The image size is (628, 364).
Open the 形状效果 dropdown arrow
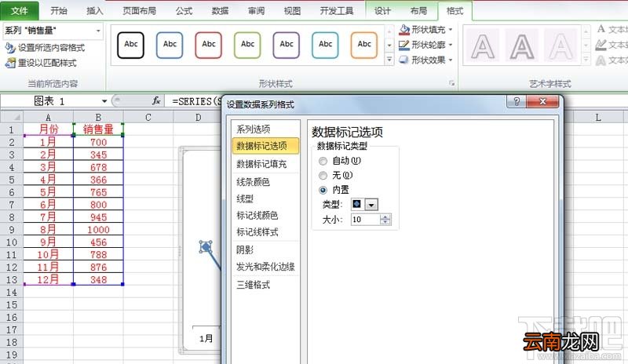point(451,60)
